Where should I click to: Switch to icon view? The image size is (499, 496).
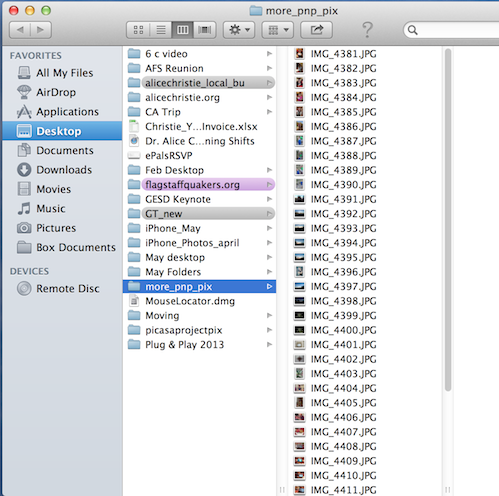point(138,30)
